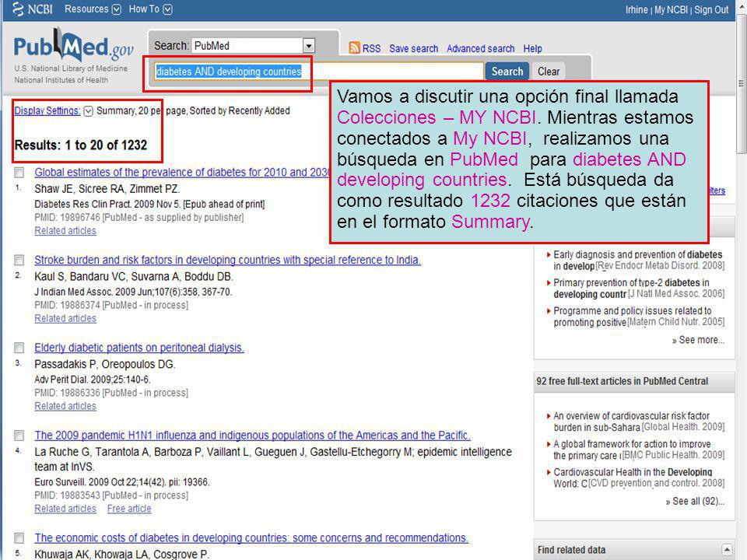Click Related articles under Shaw JE result
Screen dimensions: 747x560
coord(65,230)
